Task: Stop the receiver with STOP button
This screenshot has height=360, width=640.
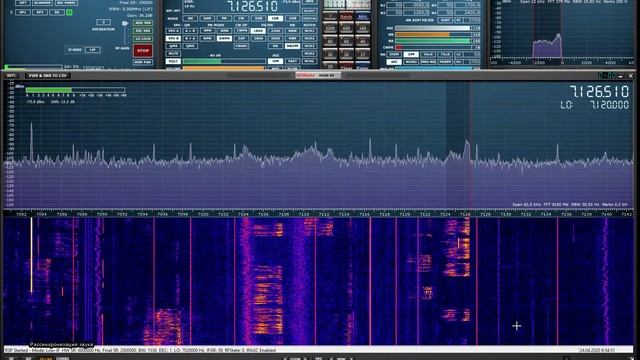Action: tap(143, 51)
